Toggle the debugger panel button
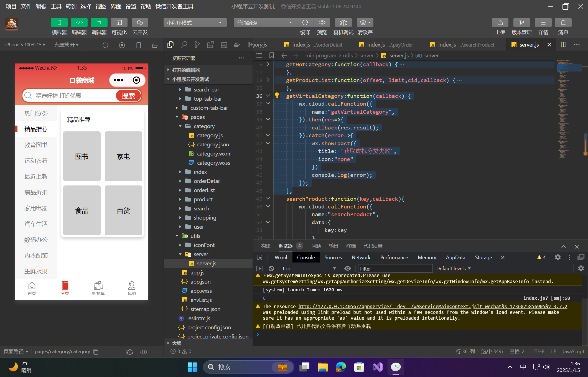Screen dimensions: 588x377 tap(99, 23)
